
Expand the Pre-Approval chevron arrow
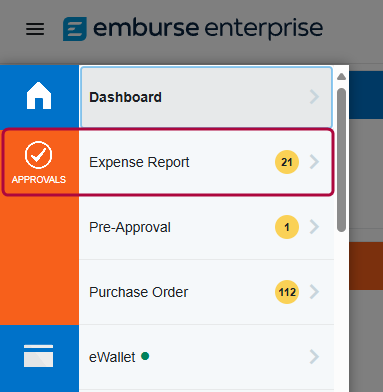[x=314, y=227]
